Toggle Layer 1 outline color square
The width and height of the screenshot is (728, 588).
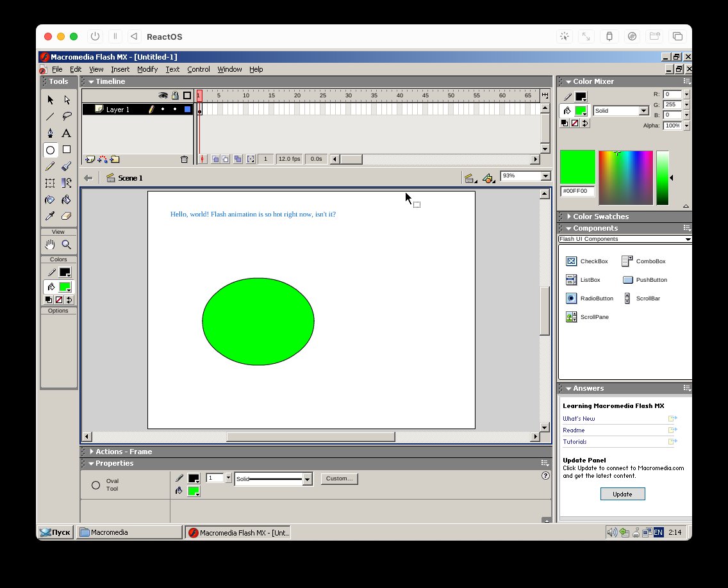coord(188,109)
